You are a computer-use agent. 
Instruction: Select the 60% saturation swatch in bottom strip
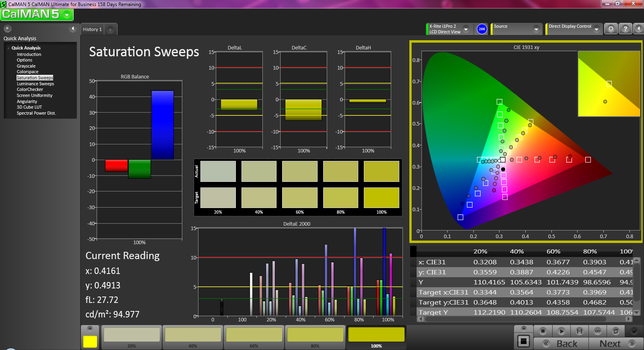pos(254,337)
